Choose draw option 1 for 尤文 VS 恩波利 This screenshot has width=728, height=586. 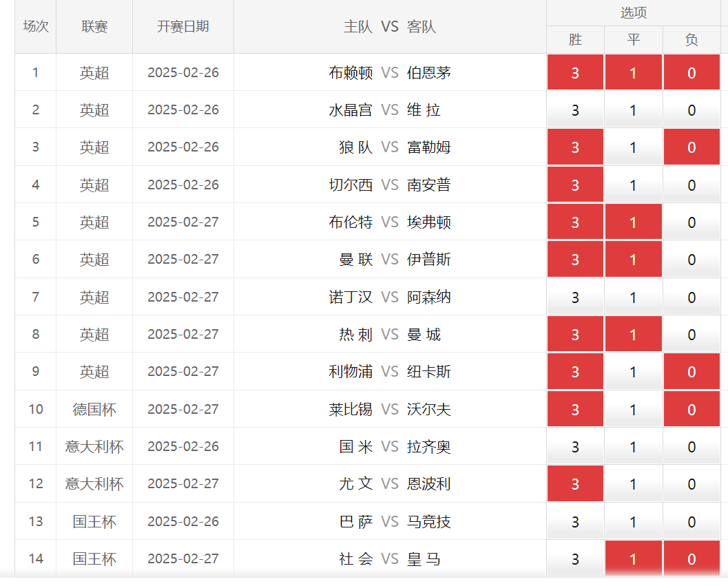pyautogui.click(x=633, y=484)
